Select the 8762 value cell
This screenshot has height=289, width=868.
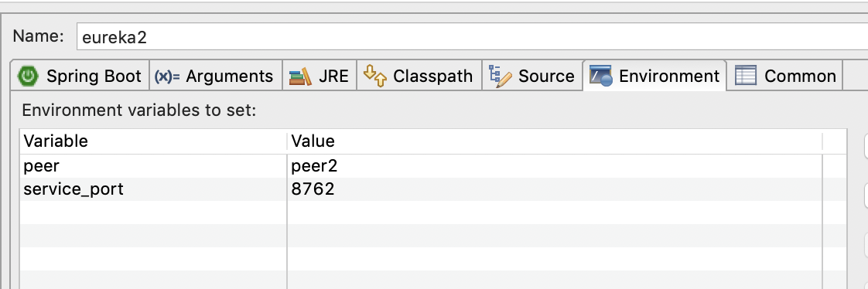(x=555, y=189)
